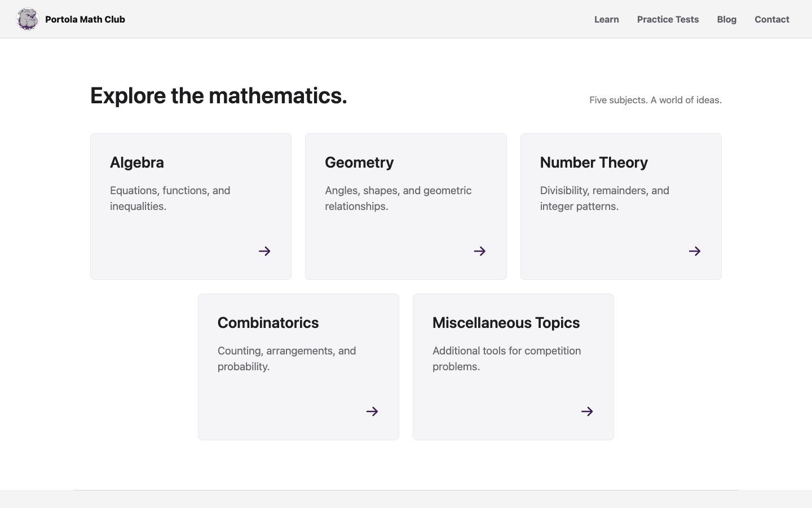Click text 'Angles, shapes, and geometric relationships.'

click(398, 198)
